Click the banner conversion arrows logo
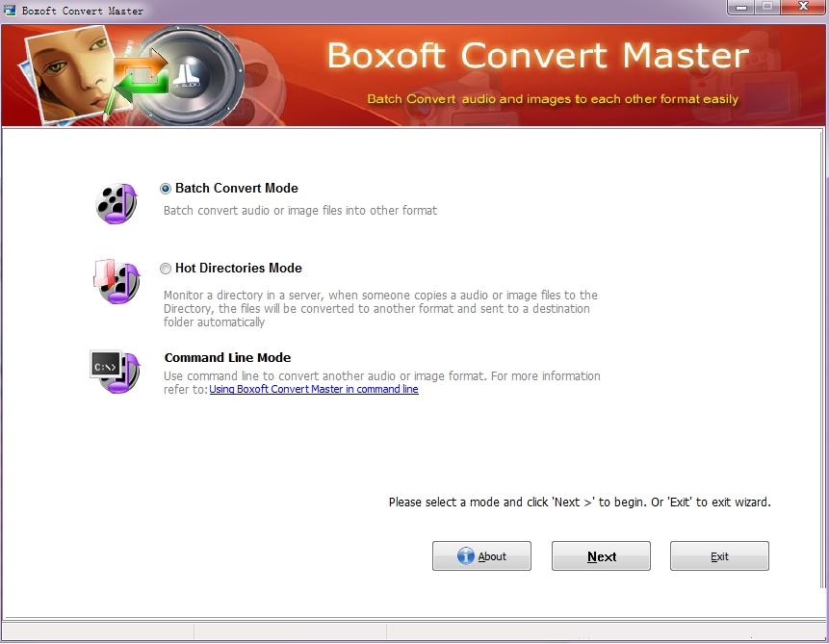The height and width of the screenshot is (644, 829). (x=142, y=76)
